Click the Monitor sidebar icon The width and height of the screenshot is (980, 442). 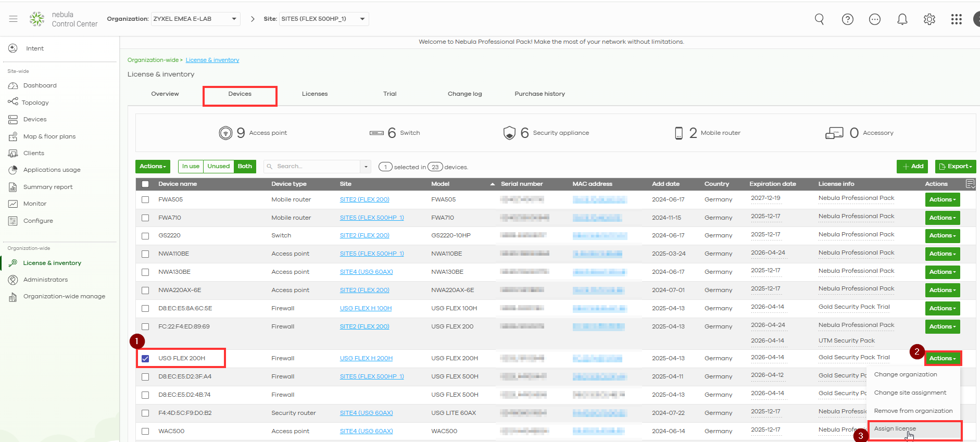[13, 204]
